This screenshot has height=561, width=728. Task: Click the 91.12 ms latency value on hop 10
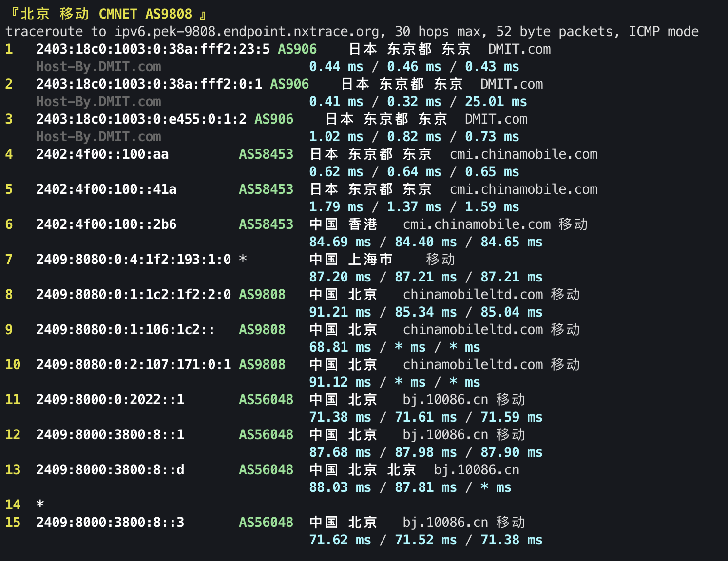341,382
